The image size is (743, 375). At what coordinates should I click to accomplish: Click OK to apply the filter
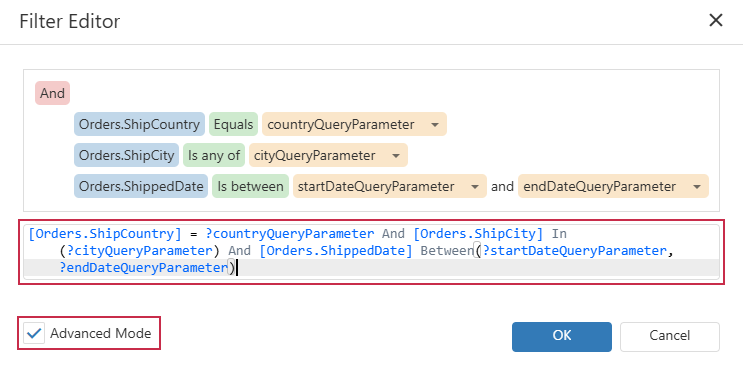click(x=562, y=337)
